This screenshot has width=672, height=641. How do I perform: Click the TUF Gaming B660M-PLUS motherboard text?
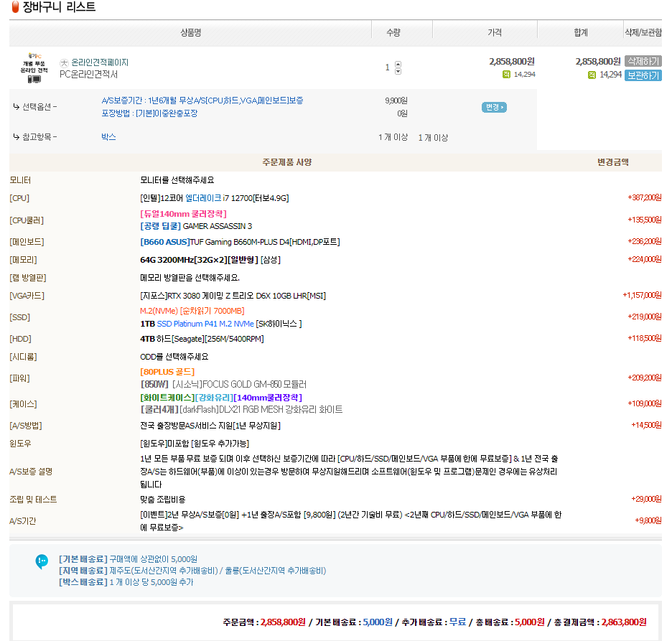(265, 242)
